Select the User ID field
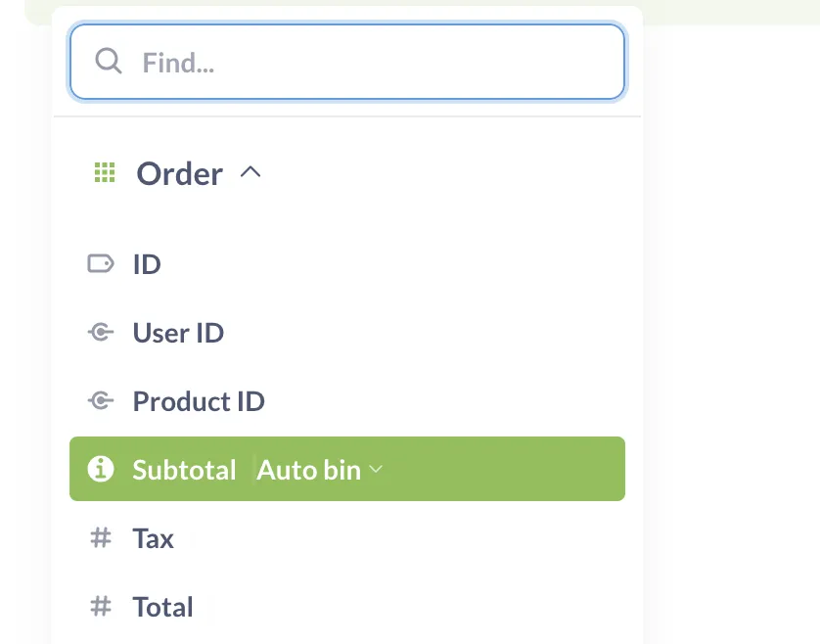820x644 pixels. point(178,332)
